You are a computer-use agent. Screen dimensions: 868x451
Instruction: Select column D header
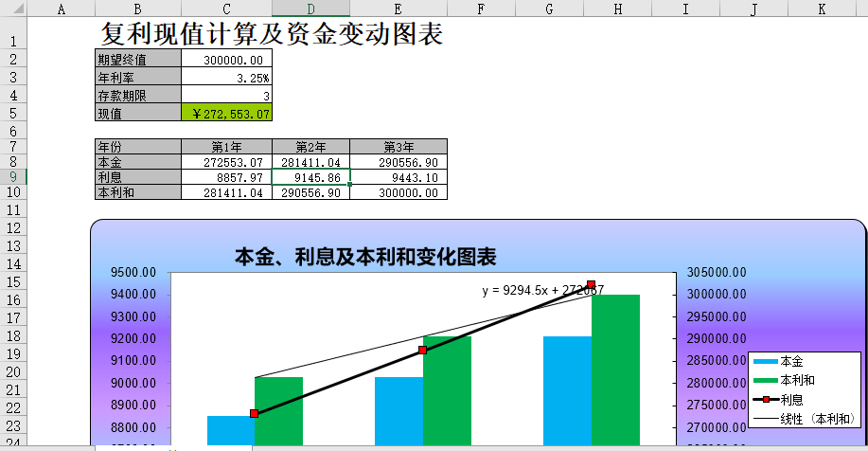(x=310, y=9)
